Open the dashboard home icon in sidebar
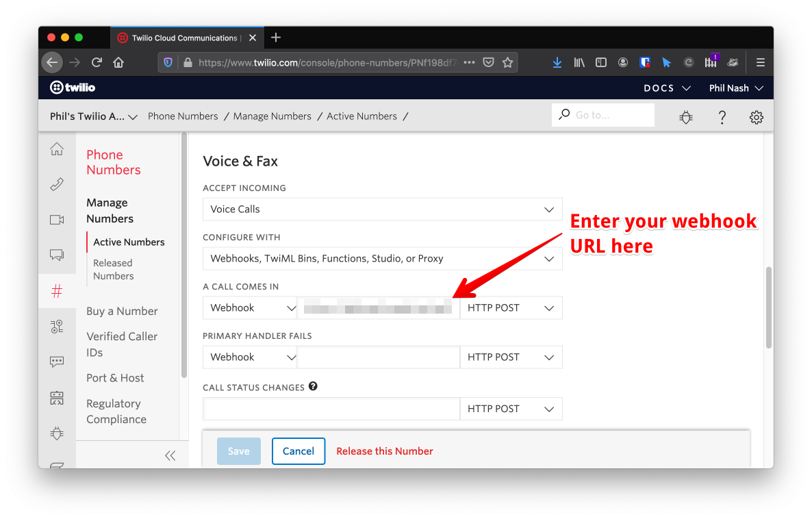812x519 pixels. click(57, 149)
